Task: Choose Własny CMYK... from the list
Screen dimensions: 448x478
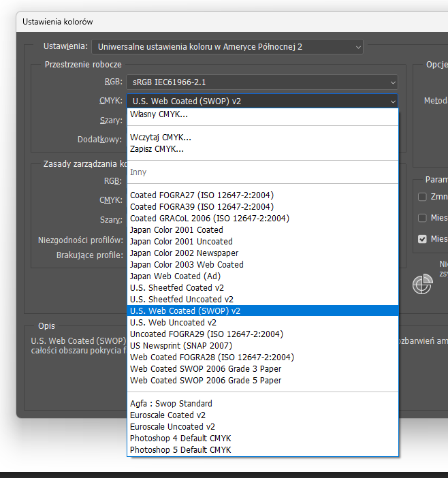Action: pos(263,114)
